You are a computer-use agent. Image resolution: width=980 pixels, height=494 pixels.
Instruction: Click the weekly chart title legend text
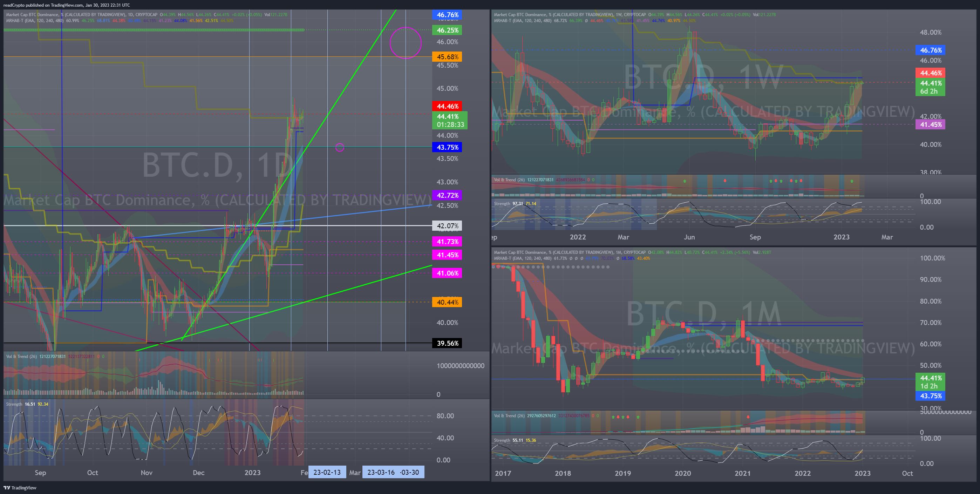(634, 15)
